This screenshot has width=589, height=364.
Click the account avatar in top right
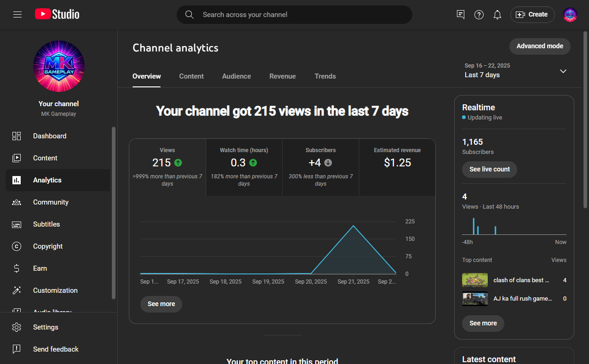[x=570, y=15]
